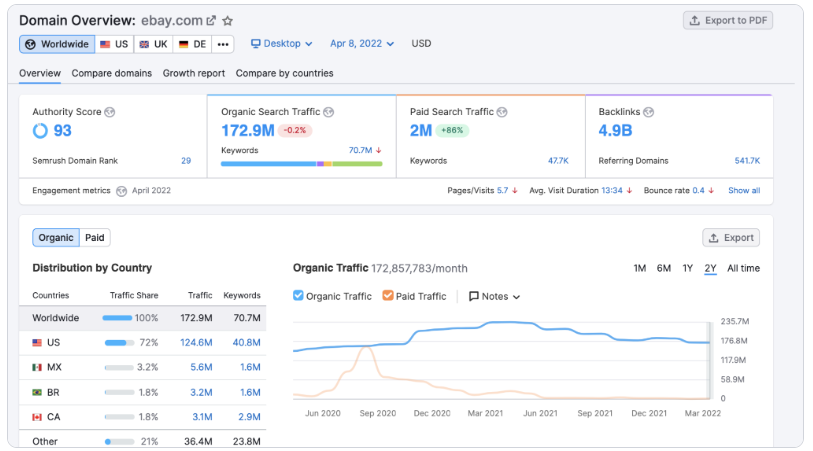Open Compare by countries tab
The height and width of the screenshot is (451, 813).
[x=284, y=73]
